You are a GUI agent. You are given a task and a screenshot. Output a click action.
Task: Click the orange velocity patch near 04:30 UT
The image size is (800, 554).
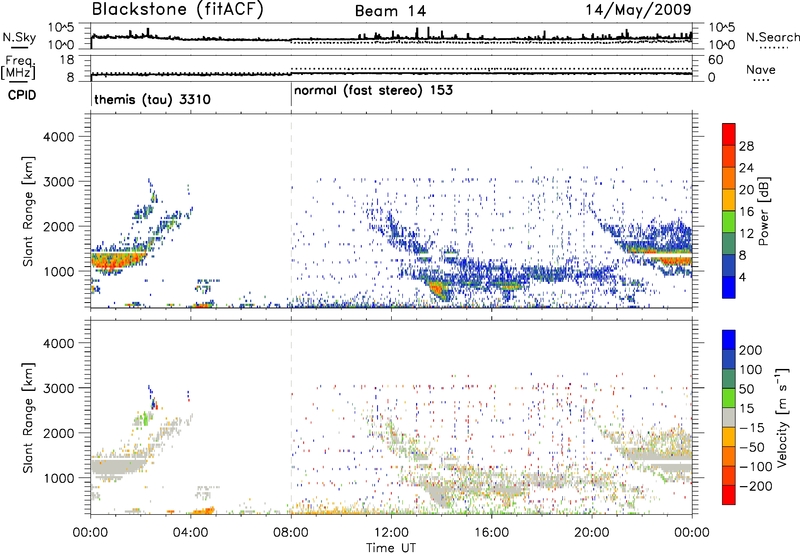[202, 510]
